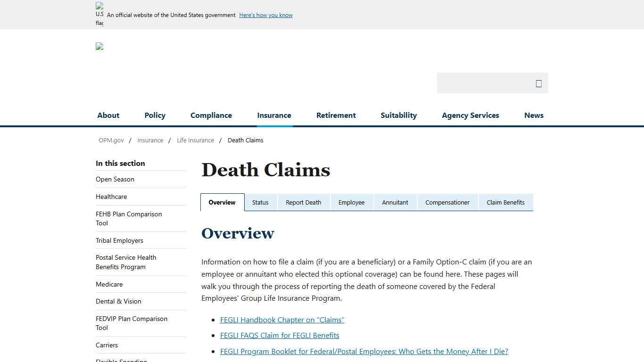The image size is (644, 362).
Task: Click the search magnifier icon
Action: (x=538, y=83)
